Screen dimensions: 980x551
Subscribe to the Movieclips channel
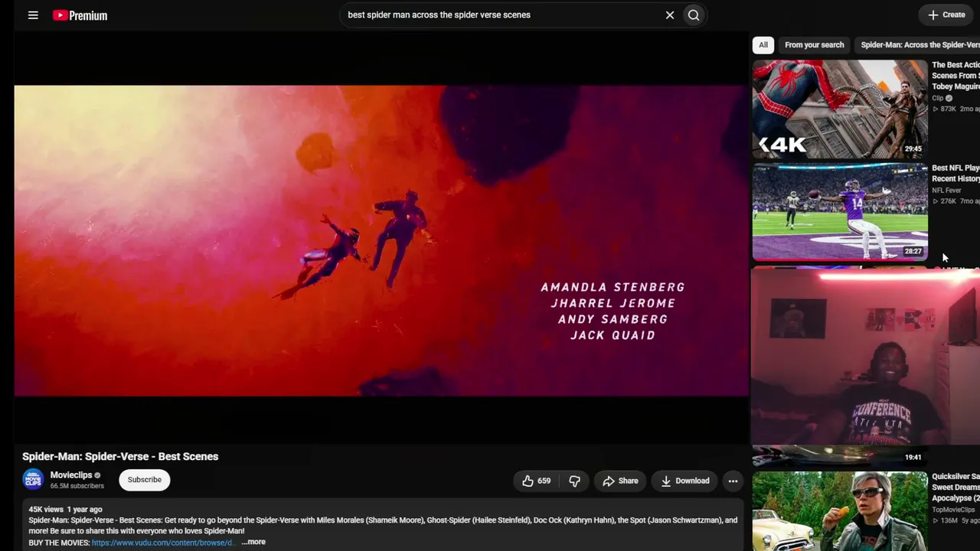coord(145,480)
